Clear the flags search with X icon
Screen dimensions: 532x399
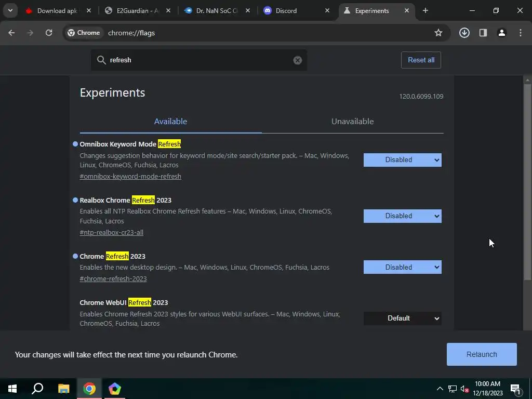(x=298, y=60)
